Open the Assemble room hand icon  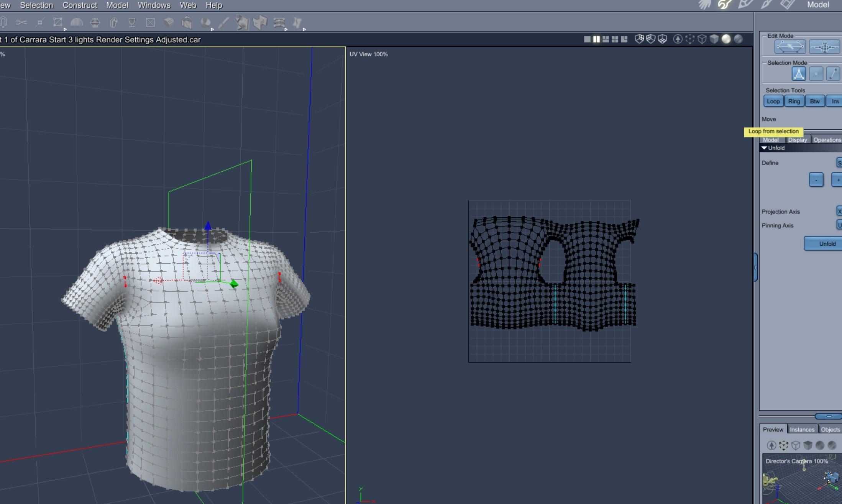pos(704,5)
